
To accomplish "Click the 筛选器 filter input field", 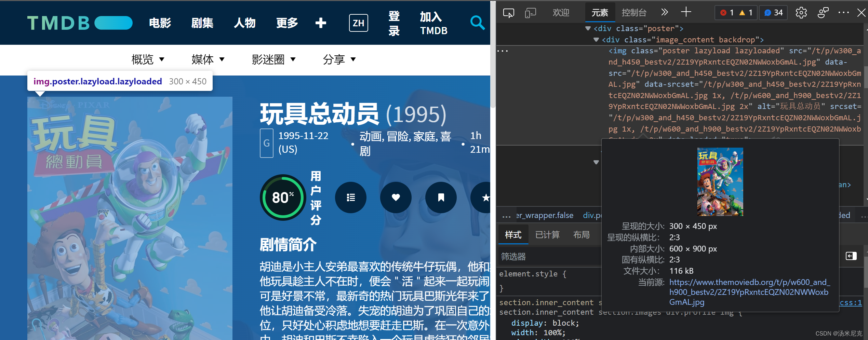I will point(549,257).
